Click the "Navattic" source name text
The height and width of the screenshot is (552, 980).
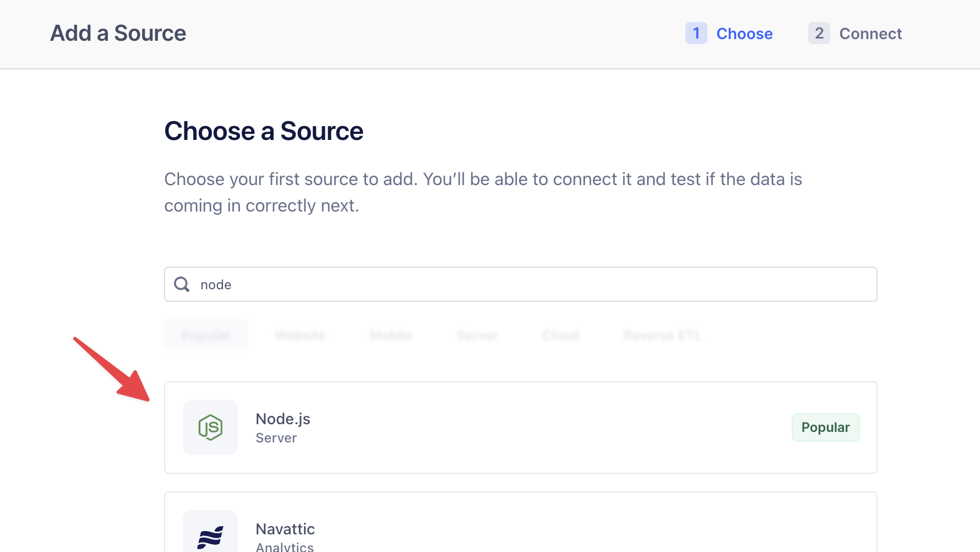(285, 529)
